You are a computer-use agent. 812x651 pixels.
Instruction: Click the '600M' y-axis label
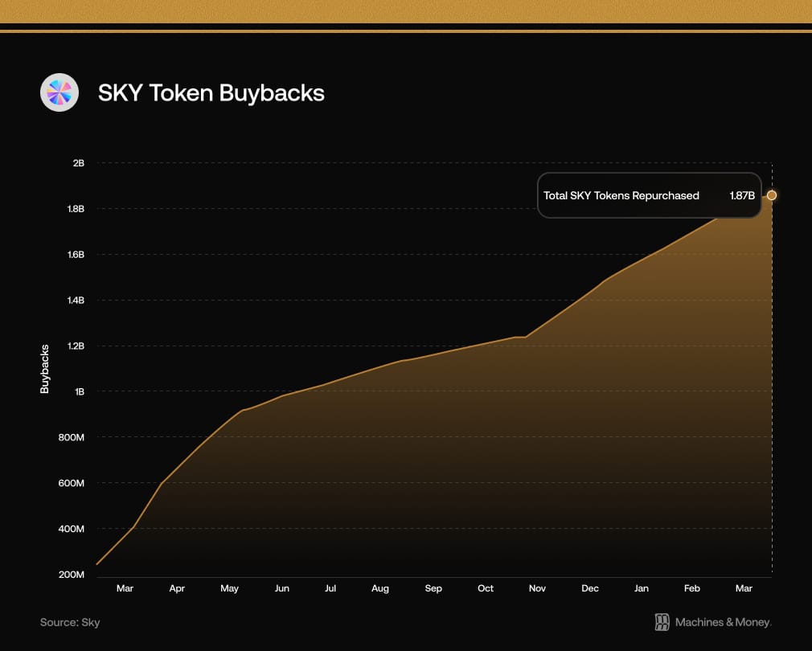72,483
